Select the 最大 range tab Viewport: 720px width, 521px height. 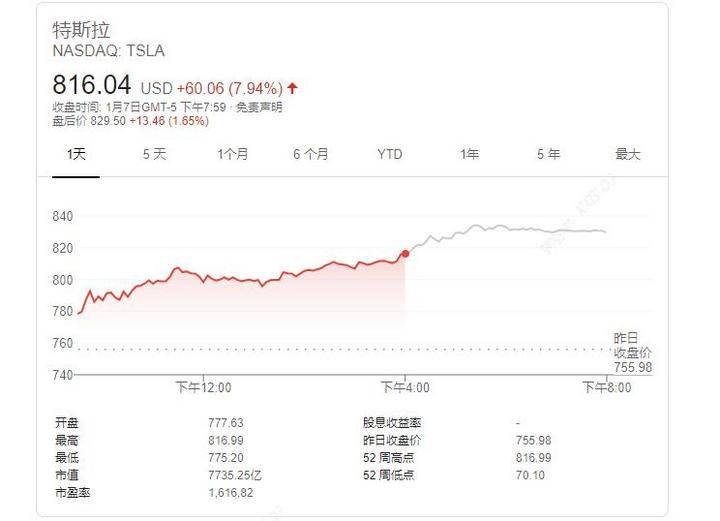627,154
